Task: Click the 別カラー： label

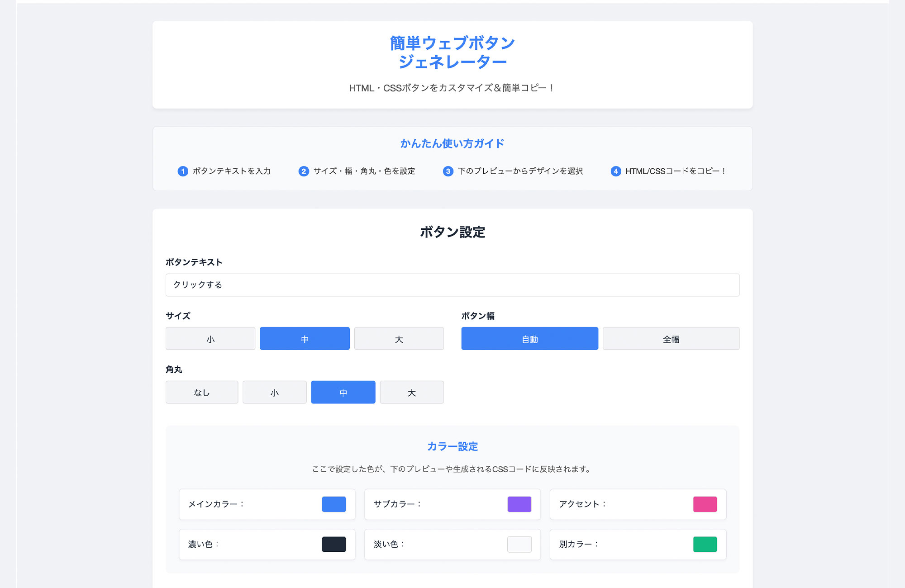Action: pos(579,545)
